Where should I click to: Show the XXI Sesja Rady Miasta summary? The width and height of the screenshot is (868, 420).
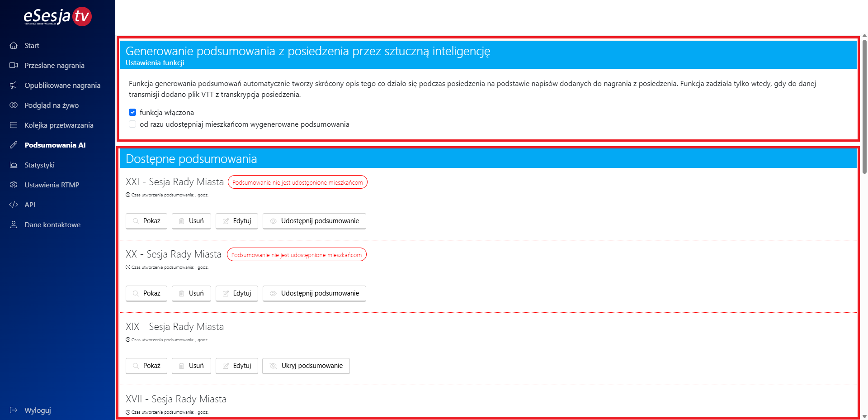tap(146, 221)
